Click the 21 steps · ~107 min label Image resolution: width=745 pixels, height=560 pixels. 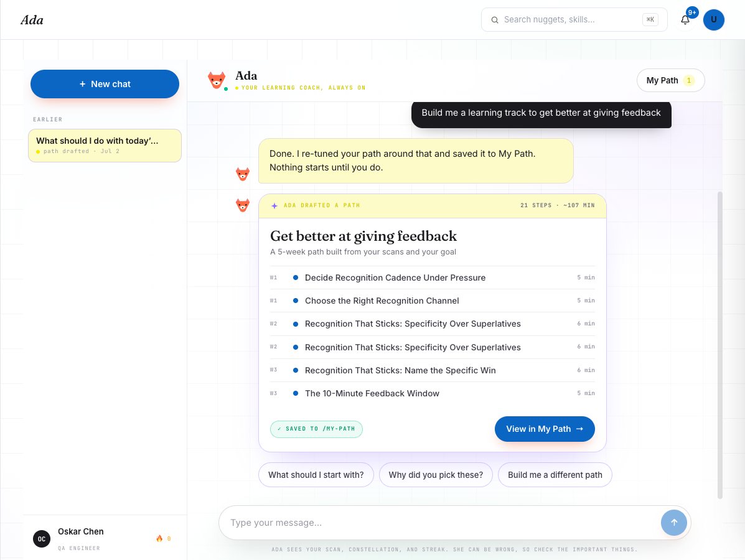click(557, 206)
